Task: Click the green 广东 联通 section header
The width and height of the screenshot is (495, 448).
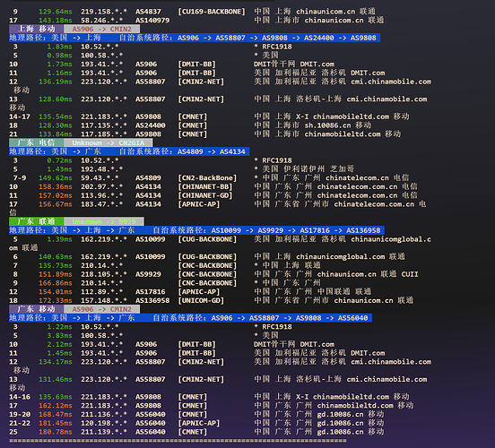Action: [x=36, y=221]
